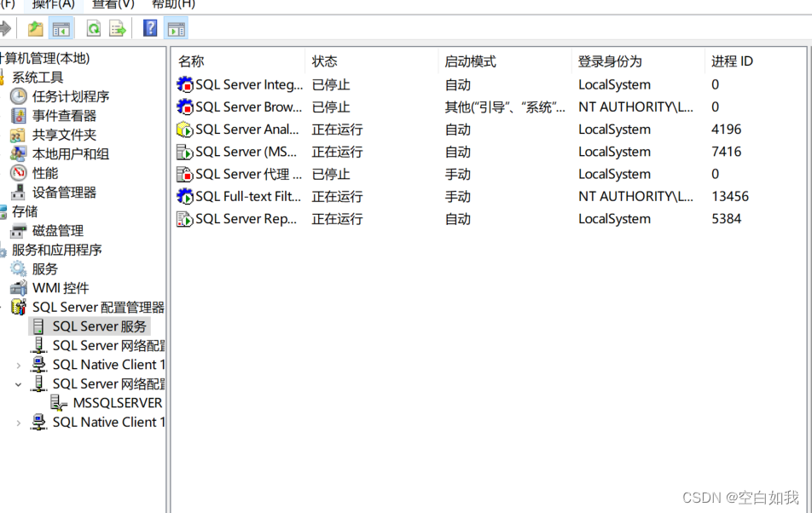812x513 pixels.
Task: Expand the first SQL Native Client node
Action: click(x=19, y=366)
